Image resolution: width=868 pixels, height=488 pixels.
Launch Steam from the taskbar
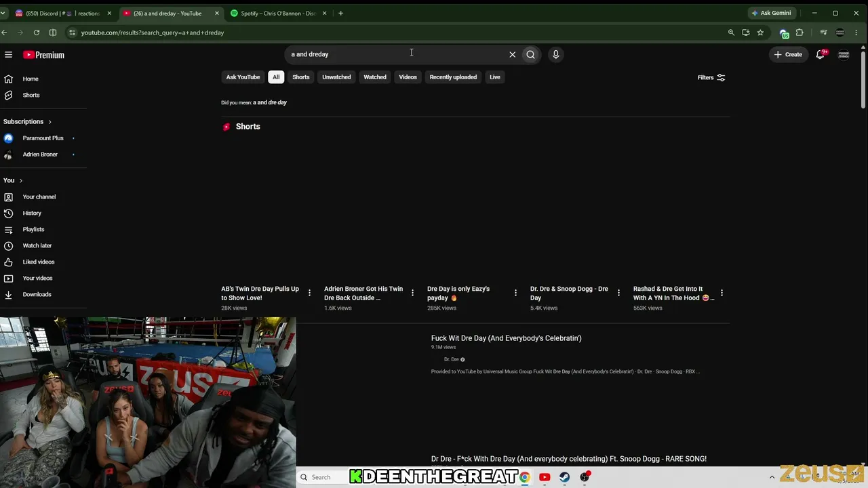(564, 477)
